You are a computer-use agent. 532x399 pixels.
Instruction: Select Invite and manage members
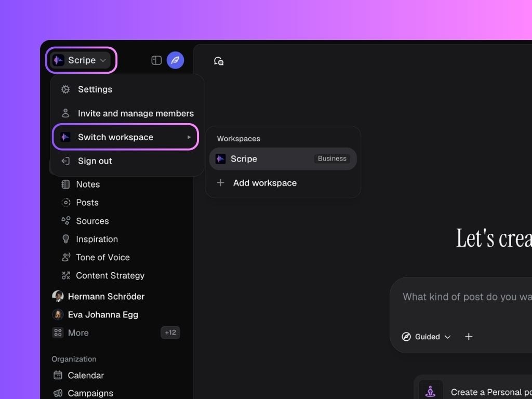(x=127, y=113)
